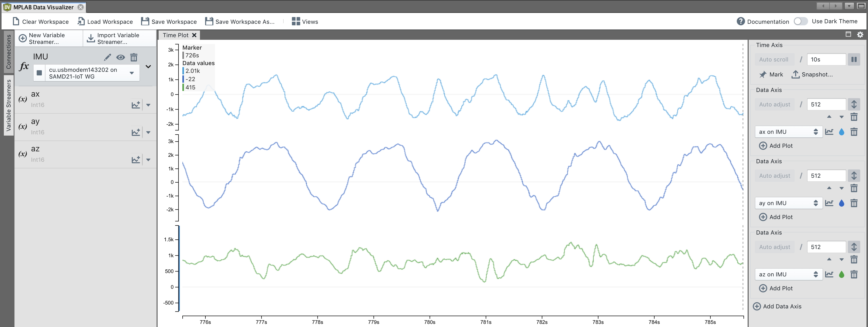868x327 pixels.
Task: Collapse the IMU streamer chevron
Action: coord(148,66)
